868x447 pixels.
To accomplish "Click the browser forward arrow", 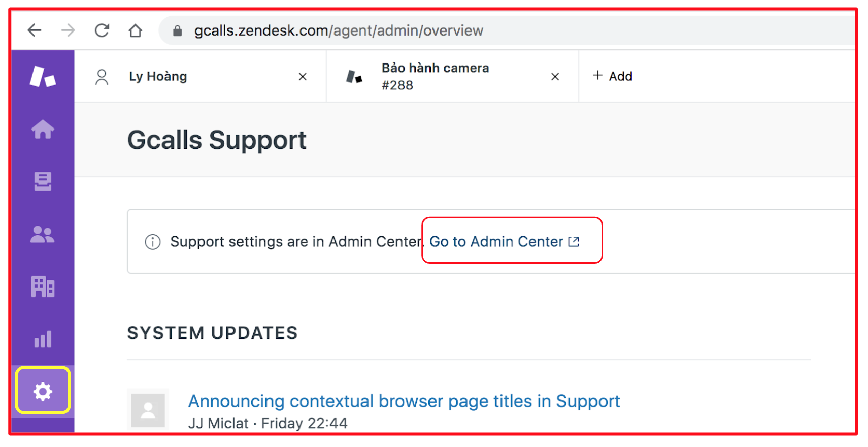I will (x=68, y=30).
